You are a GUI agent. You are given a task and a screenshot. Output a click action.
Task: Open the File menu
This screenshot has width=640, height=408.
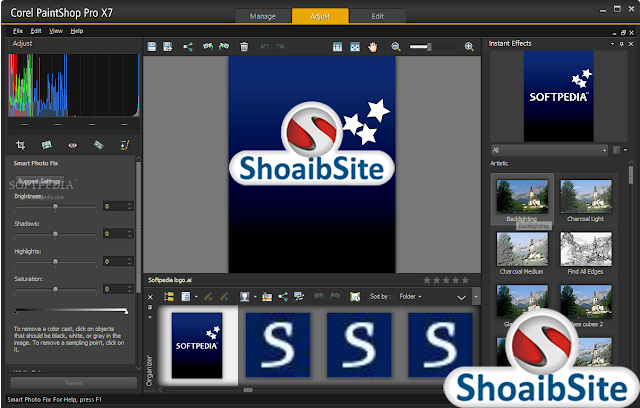[x=18, y=31]
